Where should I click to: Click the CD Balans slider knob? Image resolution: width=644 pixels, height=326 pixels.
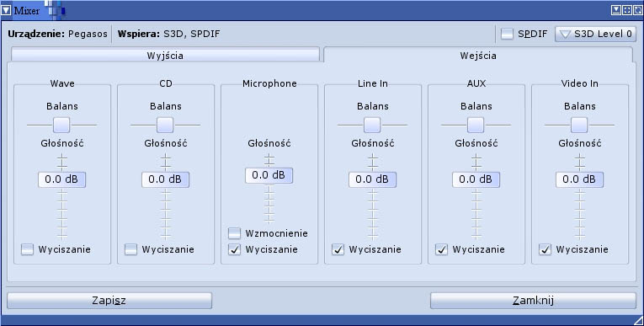(x=165, y=125)
